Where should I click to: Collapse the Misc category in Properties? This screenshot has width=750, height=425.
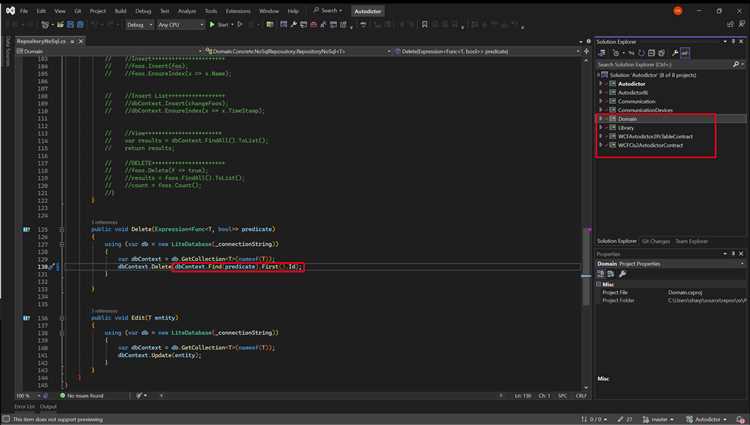pyautogui.click(x=598, y=284)
